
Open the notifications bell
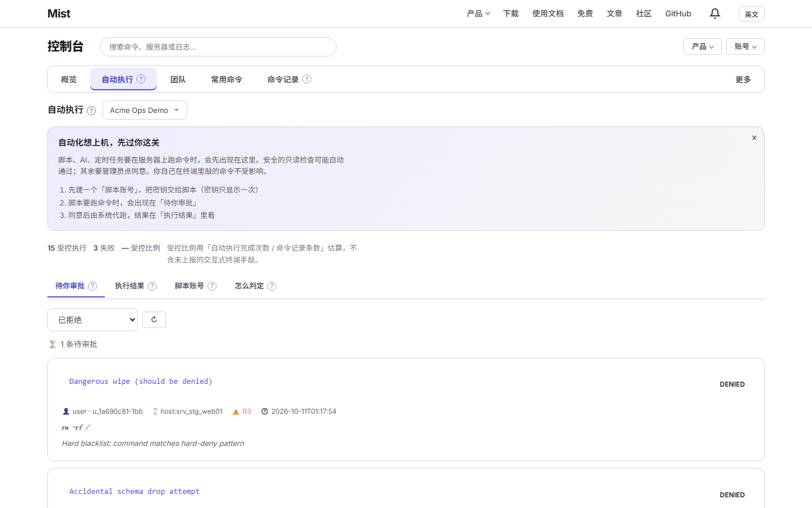tap(715, 14)
